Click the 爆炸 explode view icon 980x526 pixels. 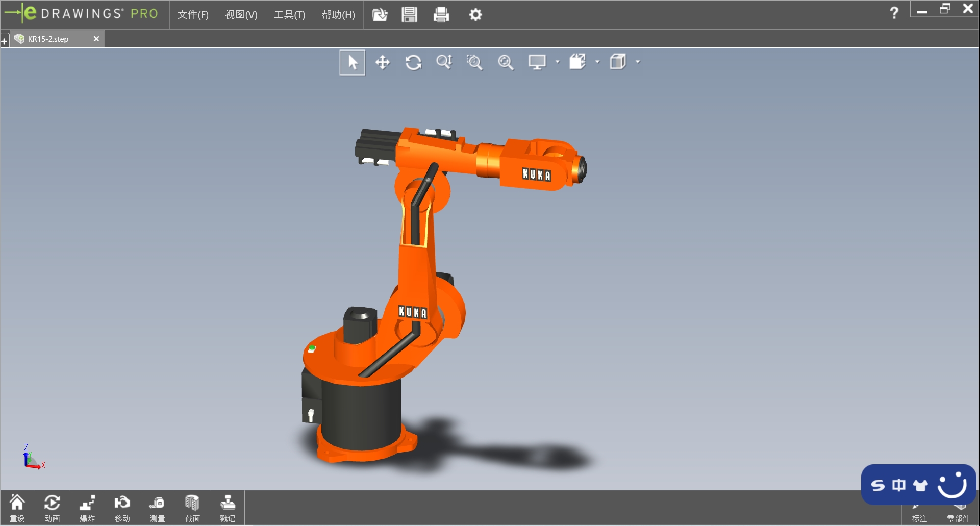[87, 508]
